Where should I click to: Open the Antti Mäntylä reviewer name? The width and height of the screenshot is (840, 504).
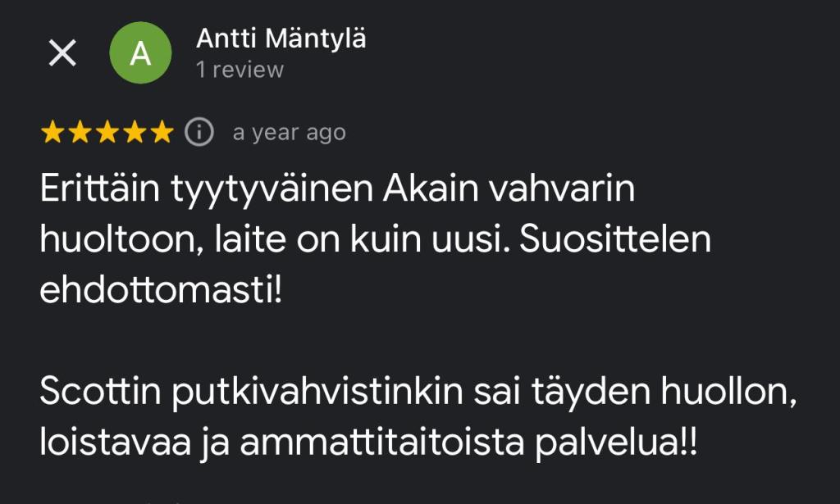(x=281, y=39)
